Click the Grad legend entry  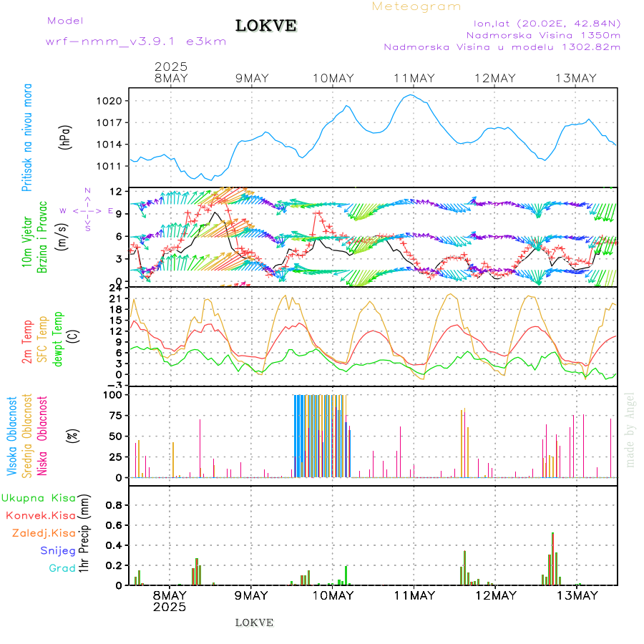(62, 568)
